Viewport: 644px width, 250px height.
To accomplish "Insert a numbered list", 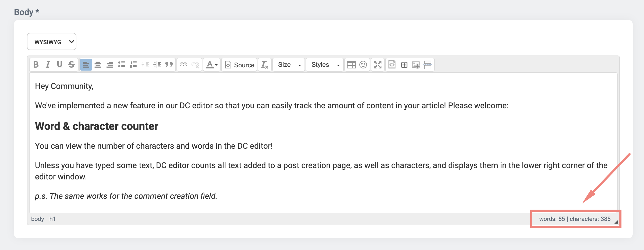I will 133,65.
